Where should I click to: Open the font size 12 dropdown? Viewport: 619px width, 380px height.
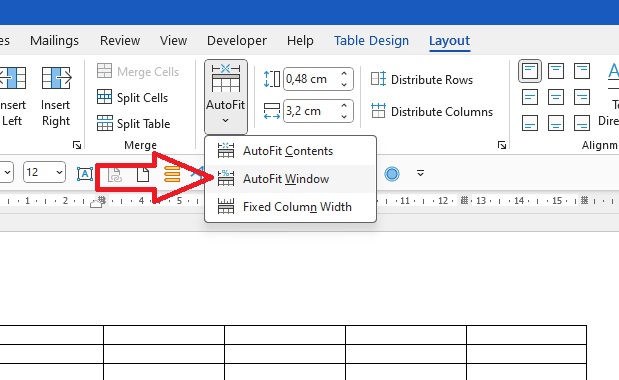click(x=59, y=172)
